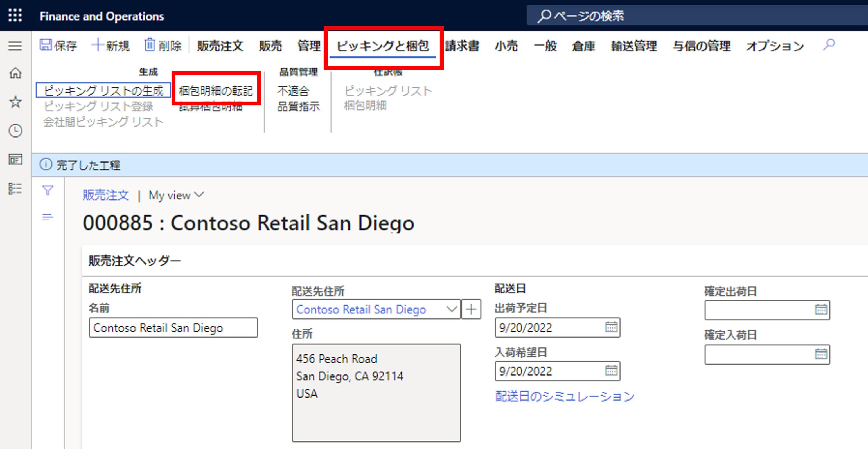Image resolution: width=868 pixels, height=449 pixels.
Task: Collapse the 販売注文ヘッダー section header
Action: point(134,261)
